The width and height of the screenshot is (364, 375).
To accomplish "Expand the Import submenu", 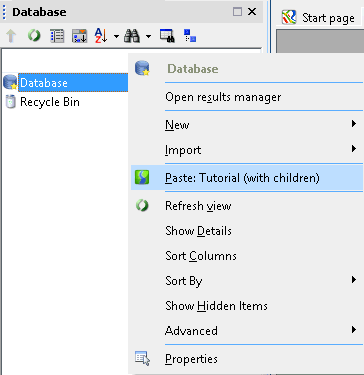I will [x=247, y=150].
